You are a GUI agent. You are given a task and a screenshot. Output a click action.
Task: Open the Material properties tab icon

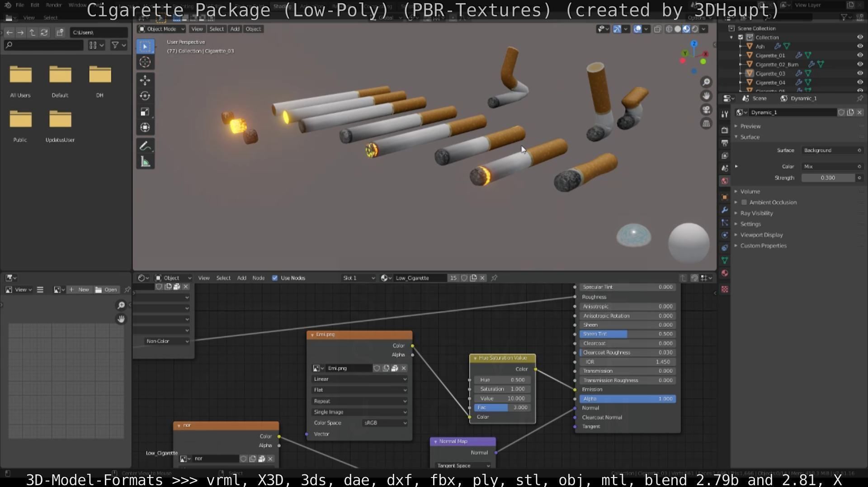[725, 273]
